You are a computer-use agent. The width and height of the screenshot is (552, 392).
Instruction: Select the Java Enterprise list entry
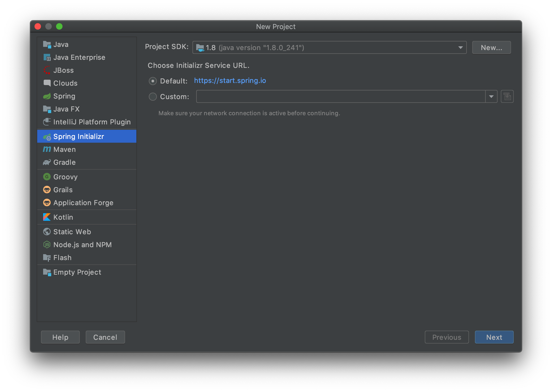point(87,57)
